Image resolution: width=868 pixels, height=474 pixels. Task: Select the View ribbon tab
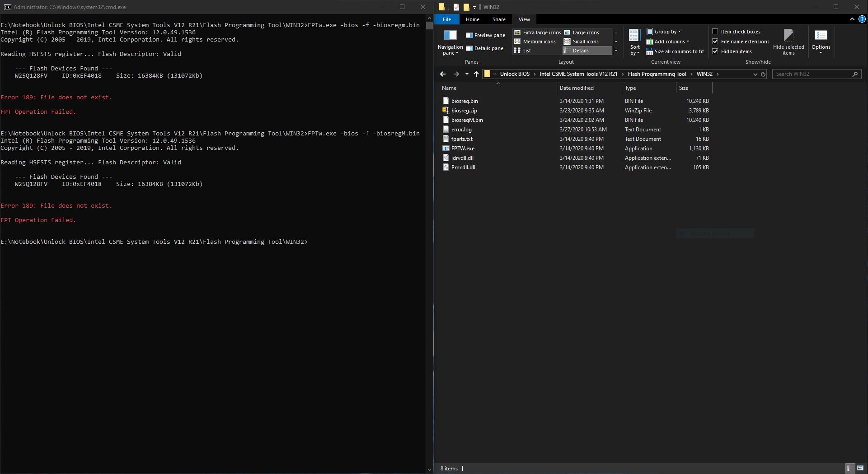point(524,19)
